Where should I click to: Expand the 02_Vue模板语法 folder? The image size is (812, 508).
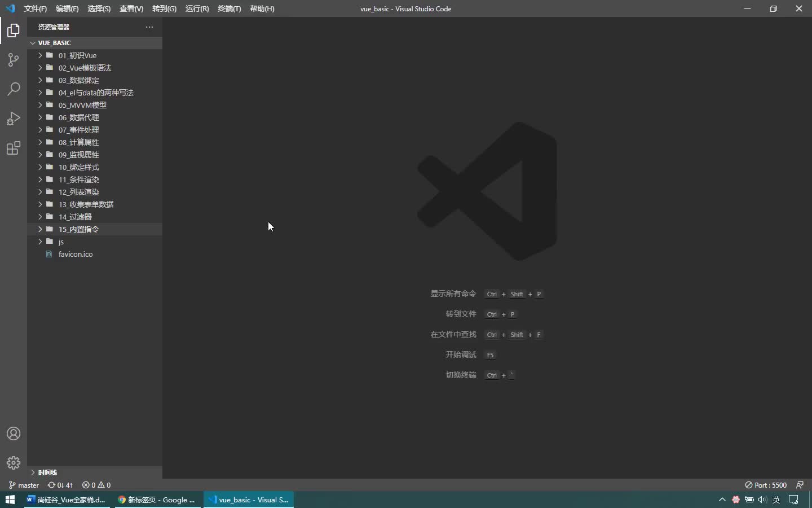click(95, 68)
